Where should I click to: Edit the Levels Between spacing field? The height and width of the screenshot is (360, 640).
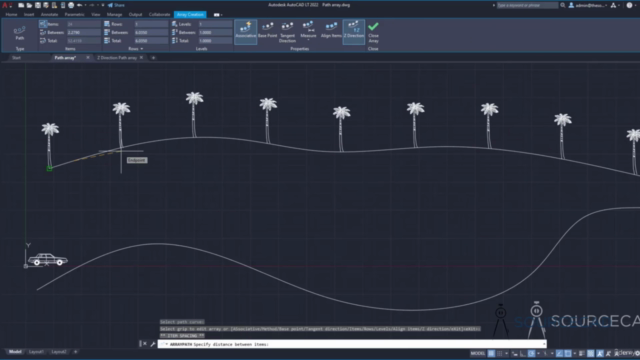[x=215, y=32]
